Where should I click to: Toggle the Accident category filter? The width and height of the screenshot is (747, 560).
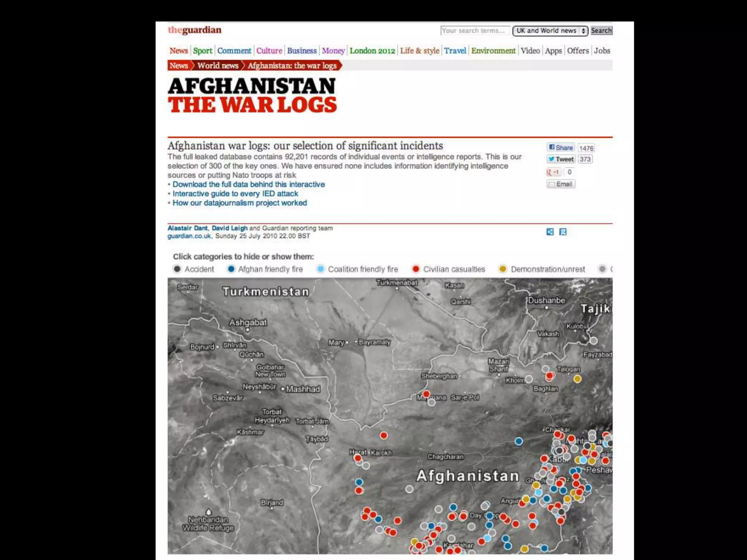click(x=193, y=269)
